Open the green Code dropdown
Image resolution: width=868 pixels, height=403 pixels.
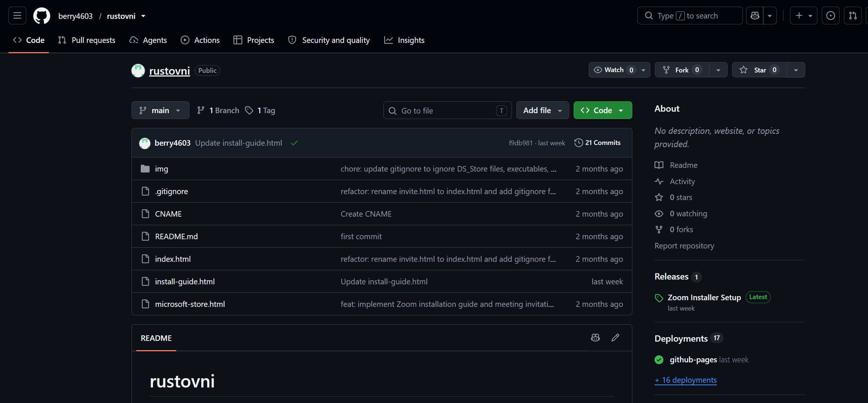pyautogui.click(x=603, y=110)
